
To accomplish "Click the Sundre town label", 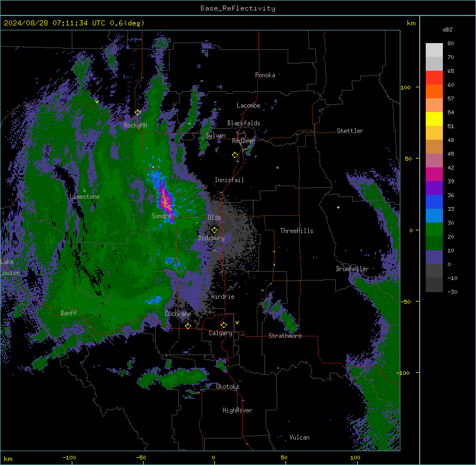I will click(x=161, y=216).
